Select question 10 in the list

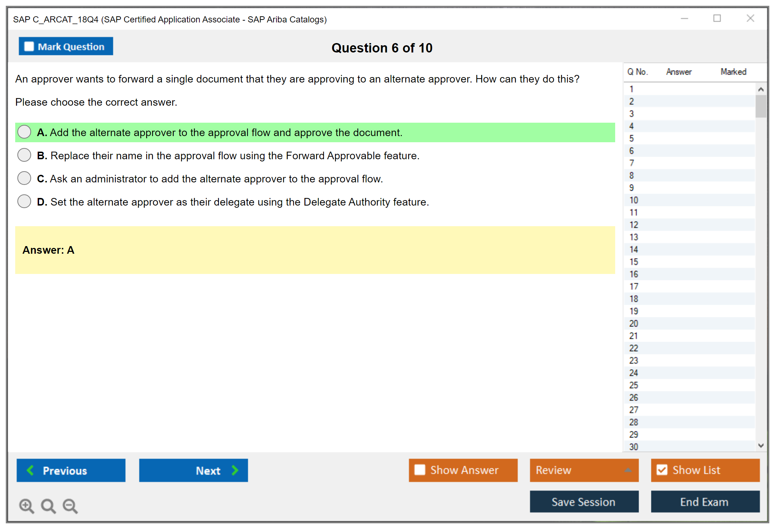click(x=634, y=200)
